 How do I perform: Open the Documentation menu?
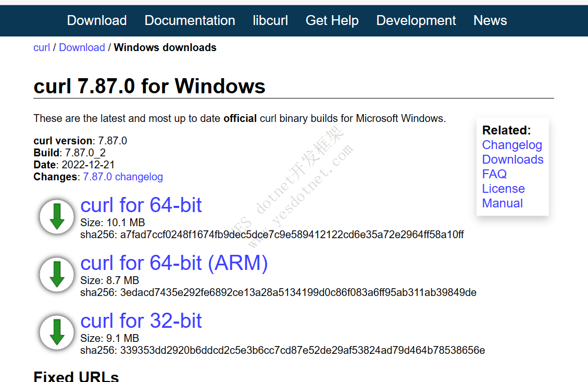190,20
